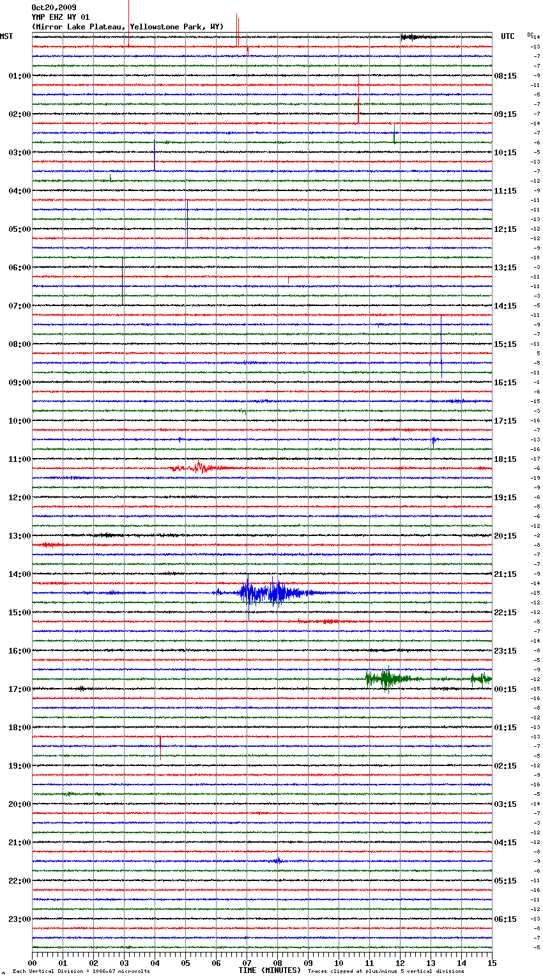Image resolution: width=543 pixels, height=980 pixels.
Task: Click the '09:15' UTC time label
Action: tap(505, 114)
